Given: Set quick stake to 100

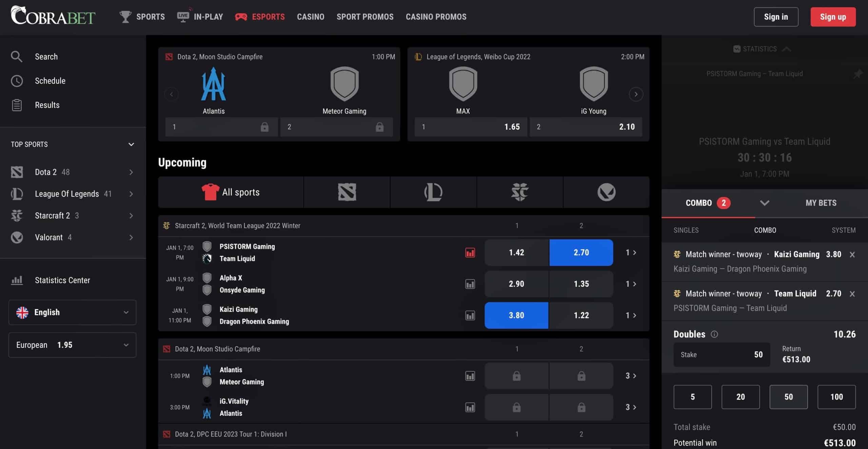Looking at the screenshot, I should tap(836, 397).
